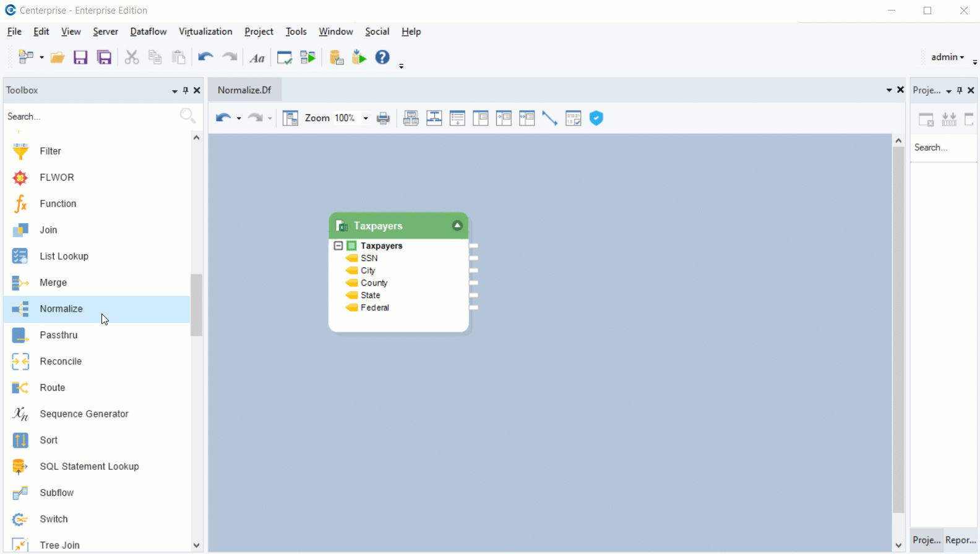This screenshot has width=980, height=554.
Task: Pin the Toolbox panel
Action: [186, 90]
